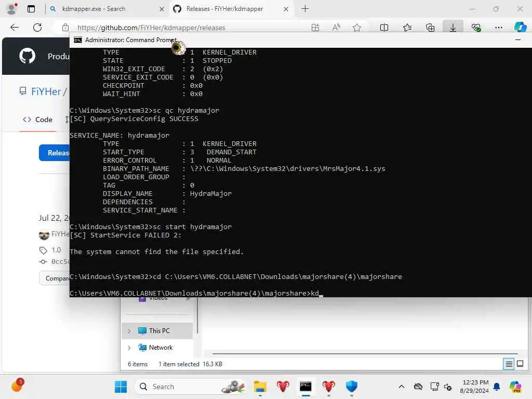Click the github.com address bar
532x399 pixels.
[x=151, y=28]
